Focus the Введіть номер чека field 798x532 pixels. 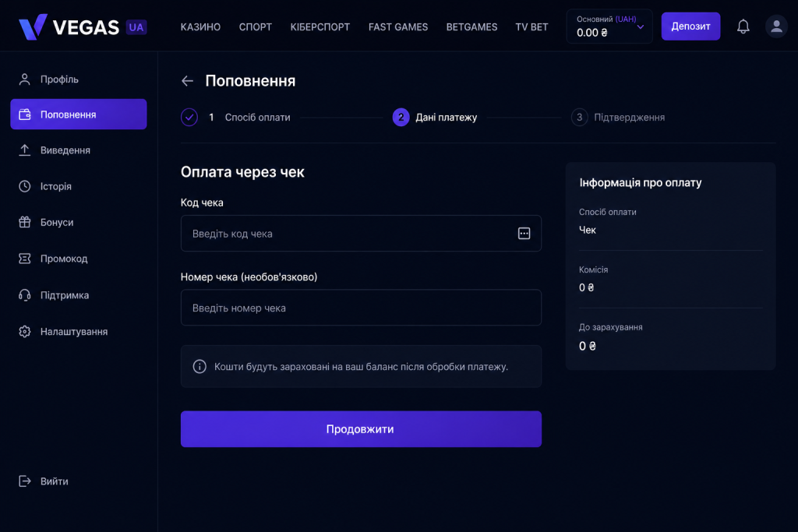pyautogui.click(x=361, y=308)
